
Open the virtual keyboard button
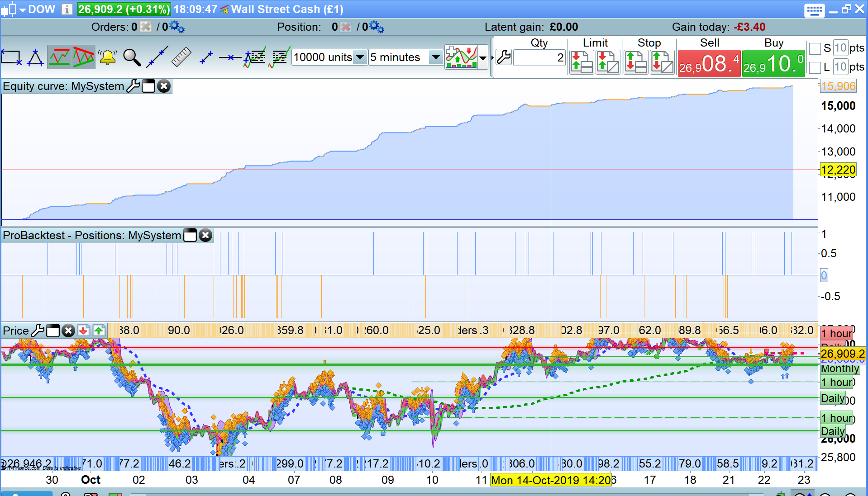(x=814, y=10)
